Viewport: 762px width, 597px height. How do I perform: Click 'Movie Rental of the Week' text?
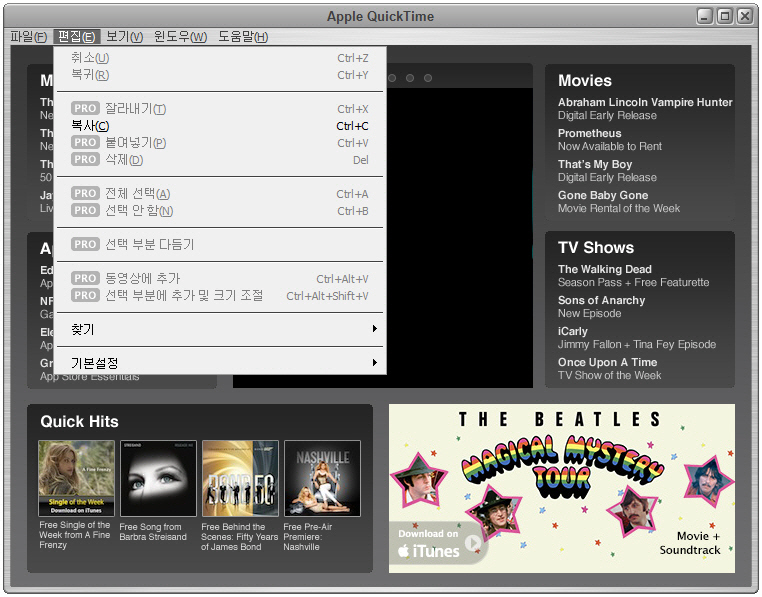pos(619,209)
